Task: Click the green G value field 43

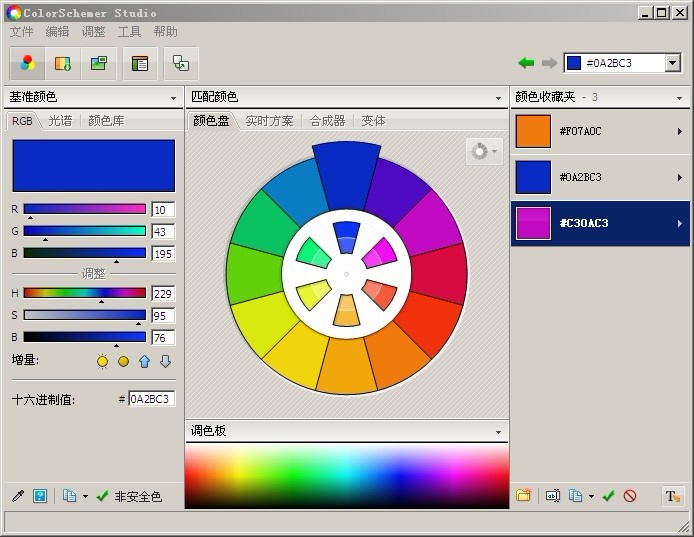Action: 163,231
